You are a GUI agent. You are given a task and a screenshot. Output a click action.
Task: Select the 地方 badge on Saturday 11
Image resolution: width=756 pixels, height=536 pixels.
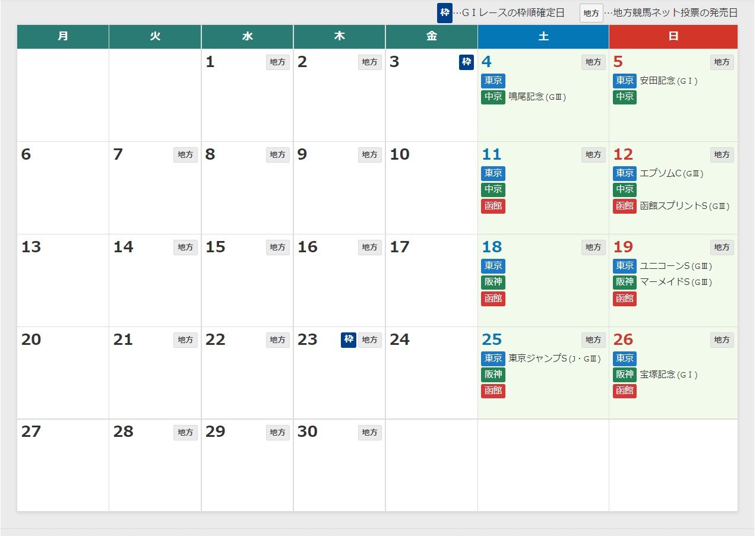coord(593,155)
